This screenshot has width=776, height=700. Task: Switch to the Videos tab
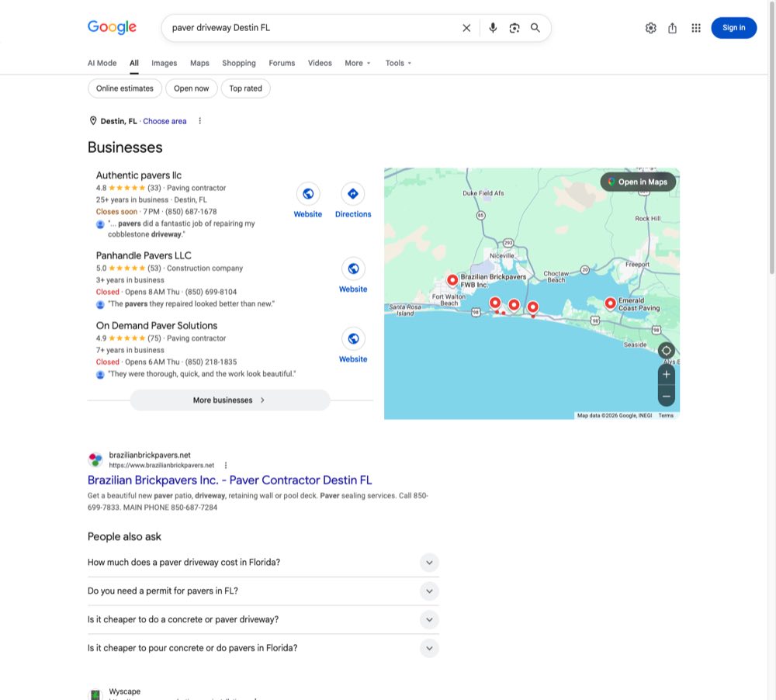(320, 64)
